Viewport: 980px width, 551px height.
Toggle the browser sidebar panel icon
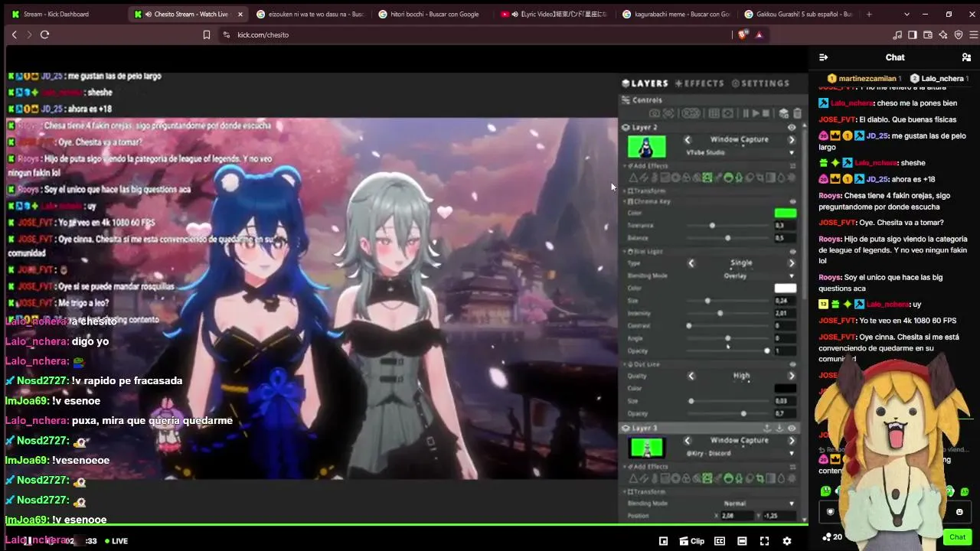coord(913,34)
